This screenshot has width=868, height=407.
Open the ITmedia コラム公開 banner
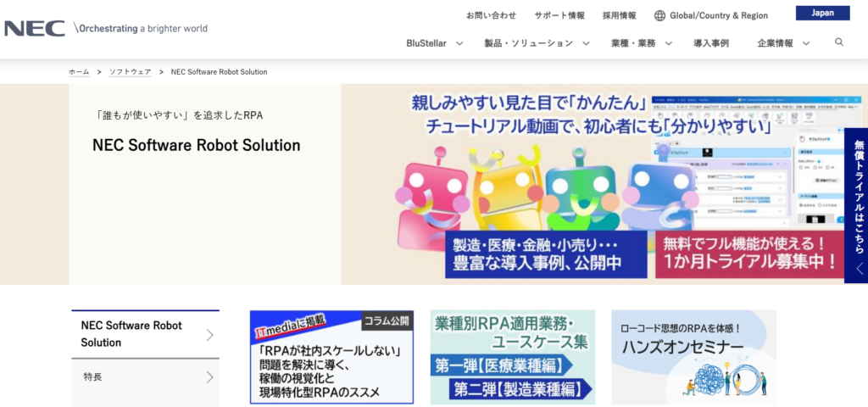331,357
